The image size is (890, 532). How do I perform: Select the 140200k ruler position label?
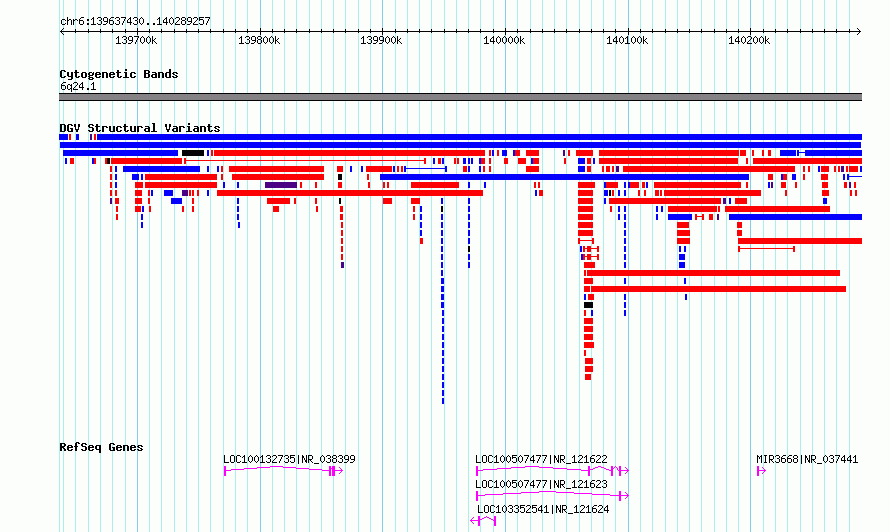(749, 40)
